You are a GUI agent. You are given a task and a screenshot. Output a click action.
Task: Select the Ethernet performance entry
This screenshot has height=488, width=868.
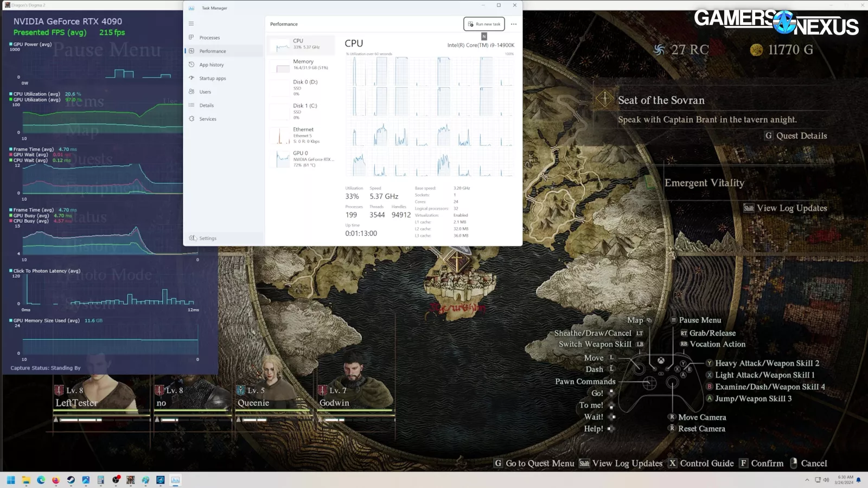(x=302, y=135)
